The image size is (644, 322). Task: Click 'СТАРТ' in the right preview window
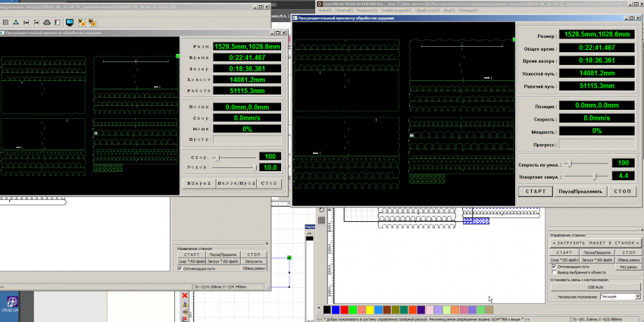pos(536,191)
